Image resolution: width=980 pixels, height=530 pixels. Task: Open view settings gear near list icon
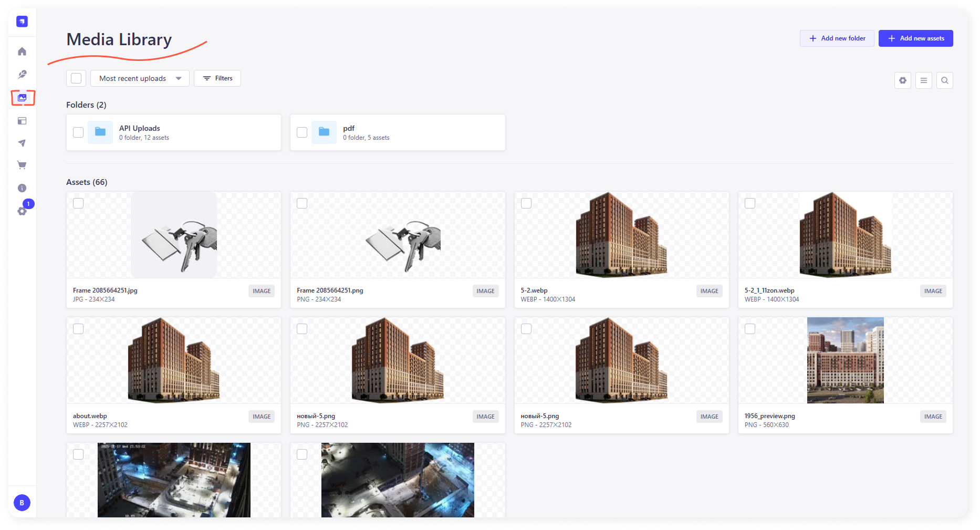902,80
